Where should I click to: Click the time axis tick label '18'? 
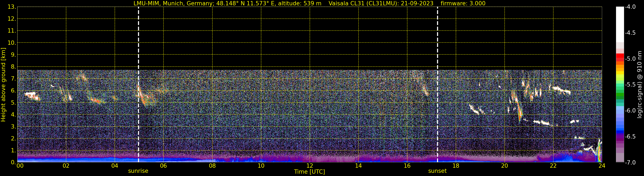click(456, 166)
